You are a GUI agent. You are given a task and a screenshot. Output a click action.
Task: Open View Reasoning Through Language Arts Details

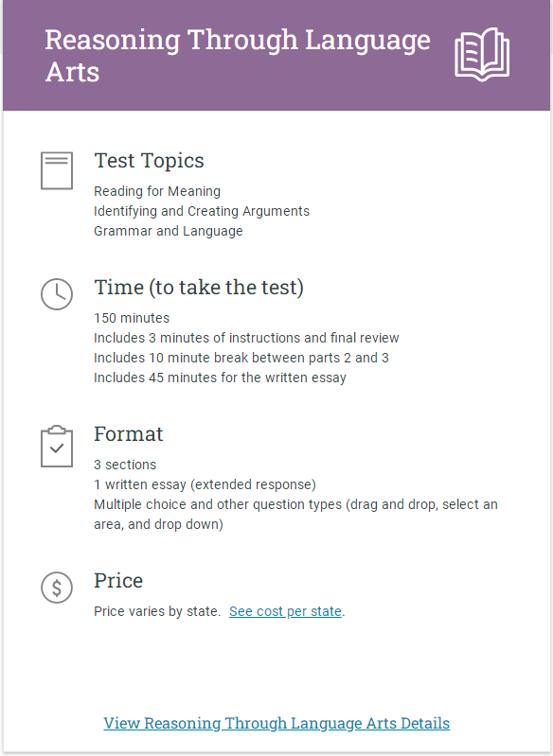(276, 723)
